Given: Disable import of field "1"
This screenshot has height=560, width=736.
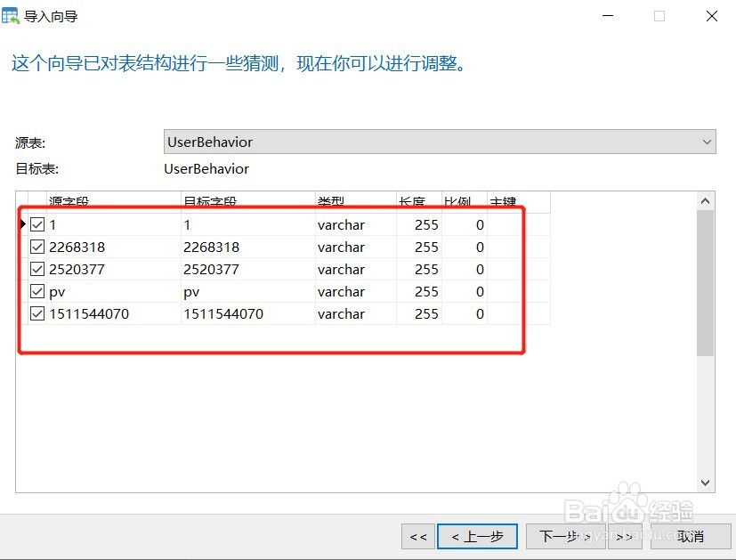Looking at the screenshot, I should click(x=36, y=224).
